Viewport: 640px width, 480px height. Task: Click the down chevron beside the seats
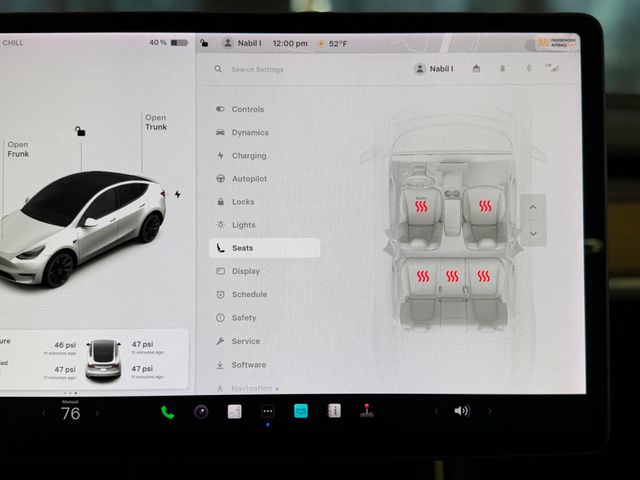pyautogui.click(x=533, y=234)
